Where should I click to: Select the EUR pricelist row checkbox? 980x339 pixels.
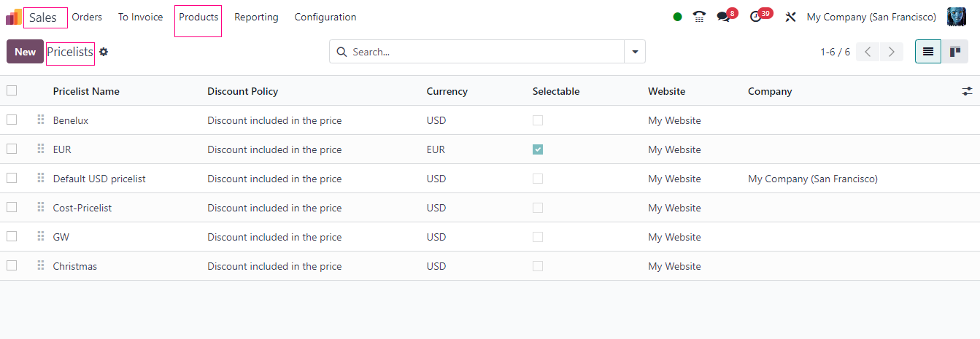(12, 149)
